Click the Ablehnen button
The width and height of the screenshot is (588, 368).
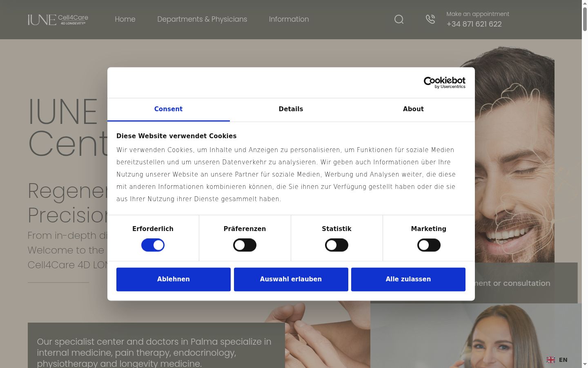tap(174, 279)
